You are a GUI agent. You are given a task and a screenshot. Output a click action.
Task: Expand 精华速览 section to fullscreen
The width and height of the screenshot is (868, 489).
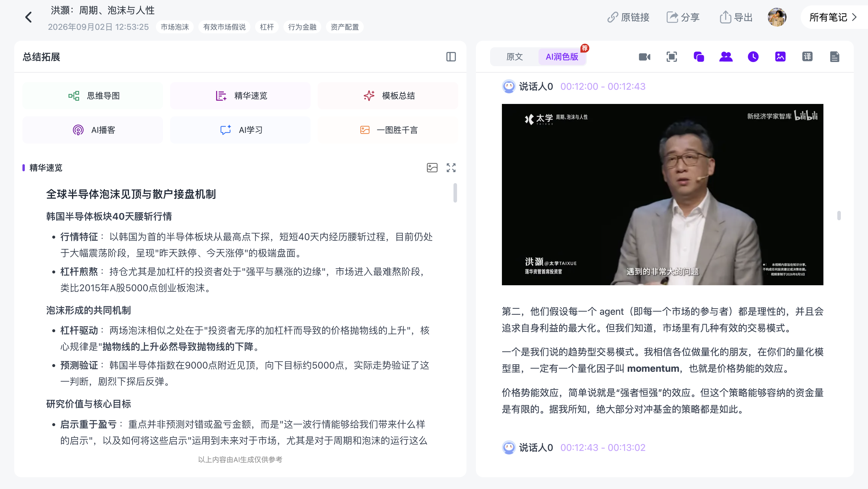pos(451,168)
